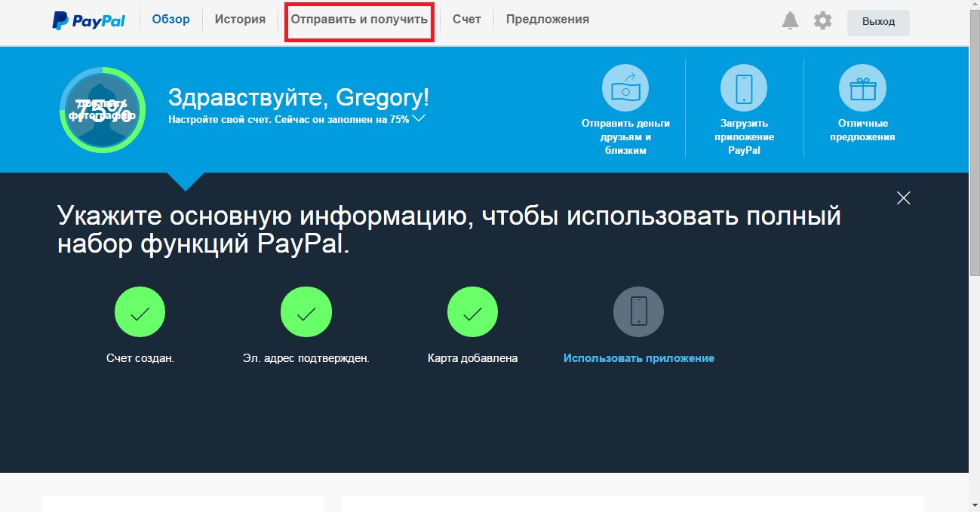Click the card added green checkmark
This screenshot has height=512, width=980.
(472, 311)
